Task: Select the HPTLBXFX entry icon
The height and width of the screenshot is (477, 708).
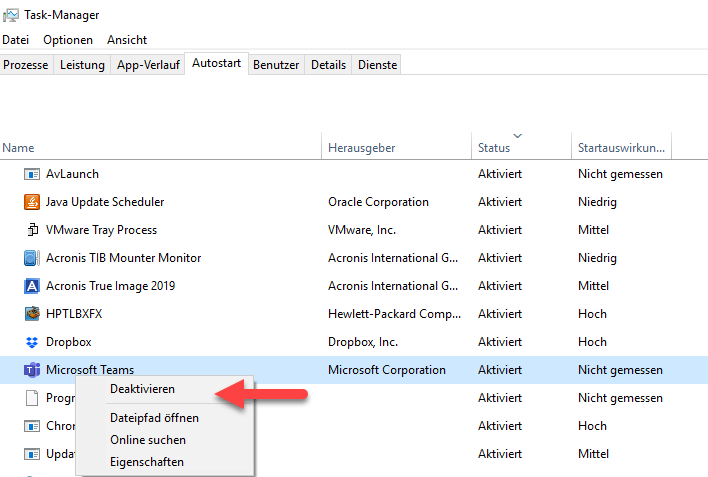Action: coord(31,314)
